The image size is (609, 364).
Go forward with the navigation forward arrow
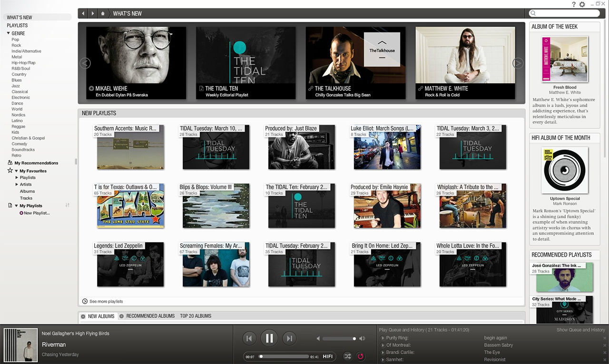click(93, 13)
